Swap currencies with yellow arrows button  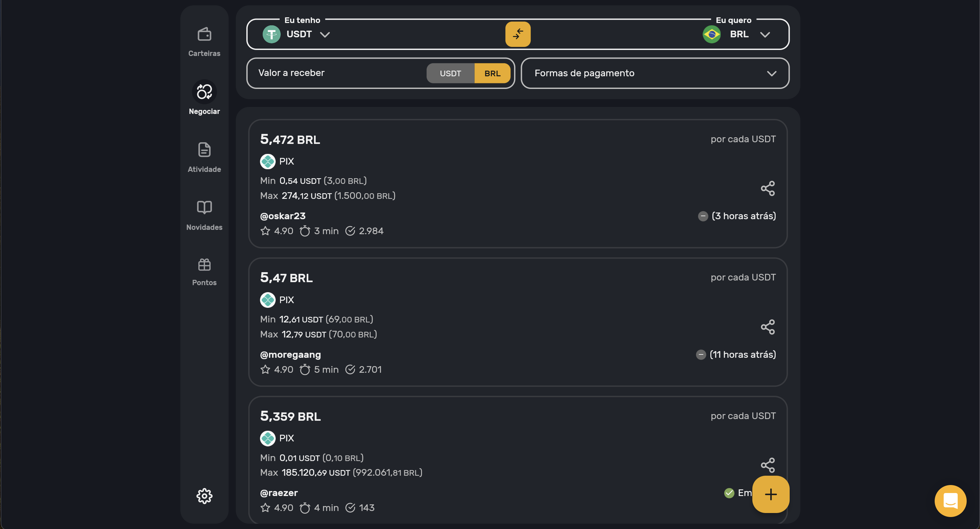pyautogui.click(x=518, y=34)
